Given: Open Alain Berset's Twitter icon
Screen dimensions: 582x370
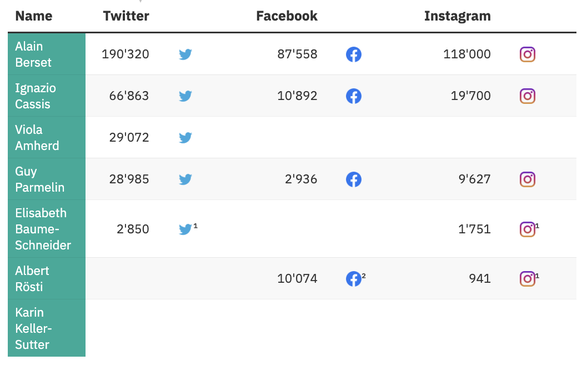Looking at the screenshot, I should (185, 55).
